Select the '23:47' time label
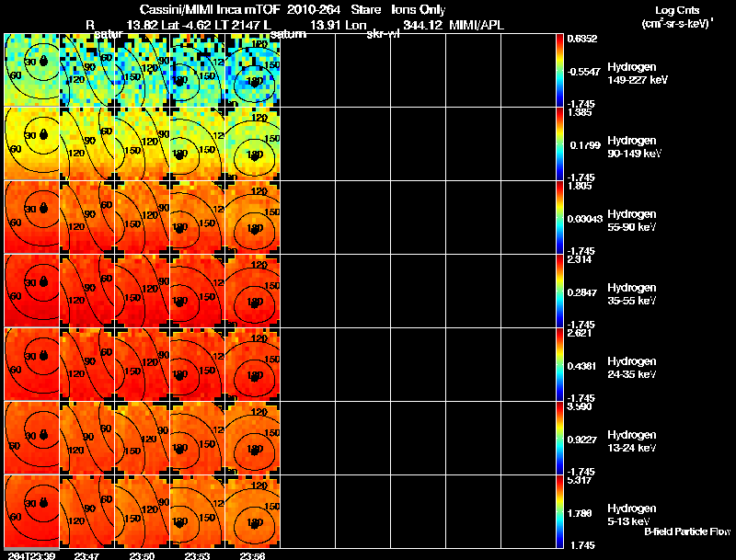The width and height of the screenshot is (736, 560). [x=86, y=555]
